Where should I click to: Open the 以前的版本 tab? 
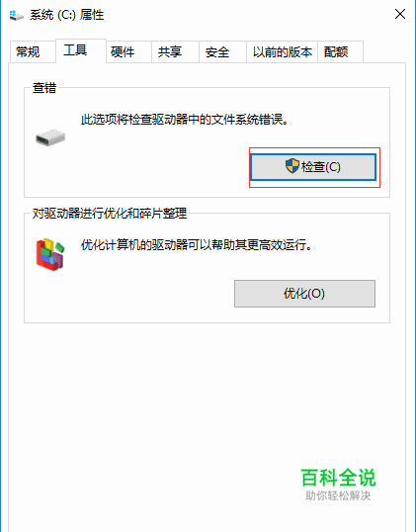[282, 51]
